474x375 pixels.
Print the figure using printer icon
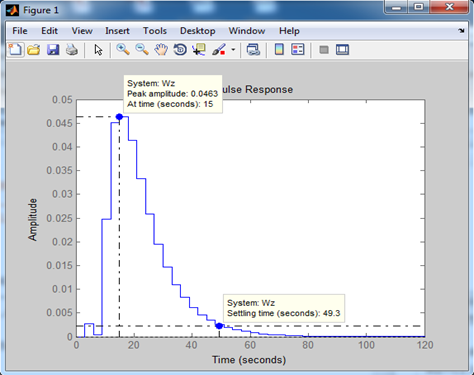point(72,50)
